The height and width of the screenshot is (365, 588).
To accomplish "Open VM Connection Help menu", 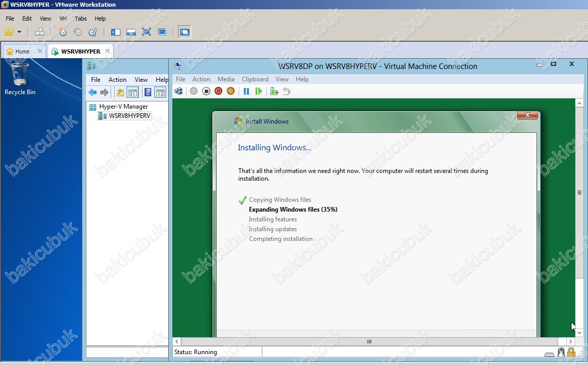I will [x=302, y=79].
